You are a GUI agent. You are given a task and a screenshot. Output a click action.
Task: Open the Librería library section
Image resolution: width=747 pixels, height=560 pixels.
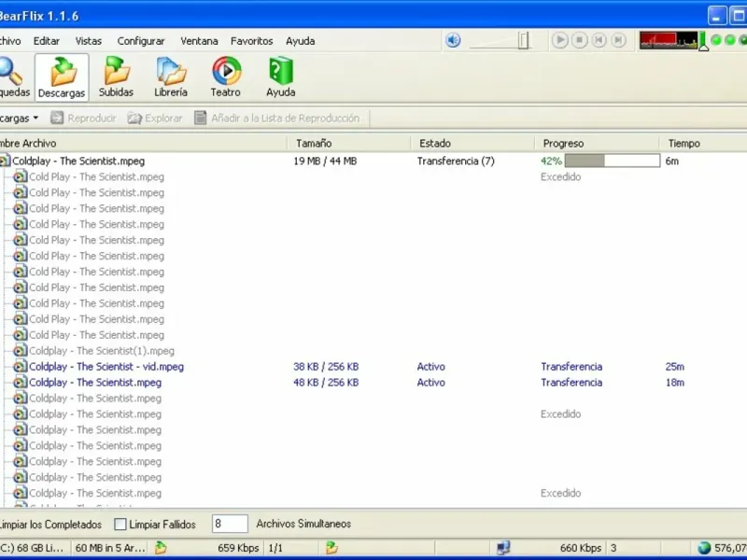[171, 77]
